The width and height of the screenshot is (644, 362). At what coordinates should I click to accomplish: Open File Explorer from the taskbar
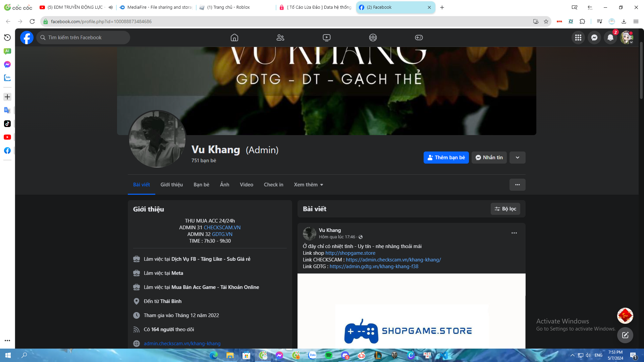coord(230,355)
